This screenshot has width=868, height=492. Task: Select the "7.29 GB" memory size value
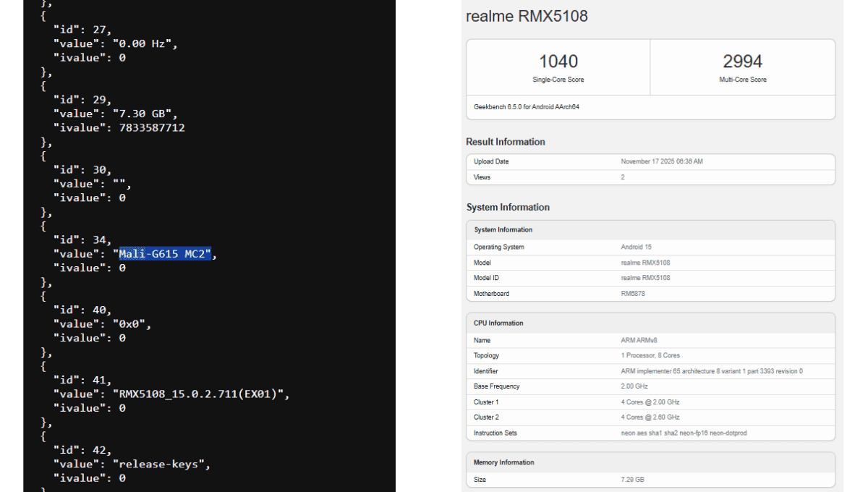tap(633, 480)
